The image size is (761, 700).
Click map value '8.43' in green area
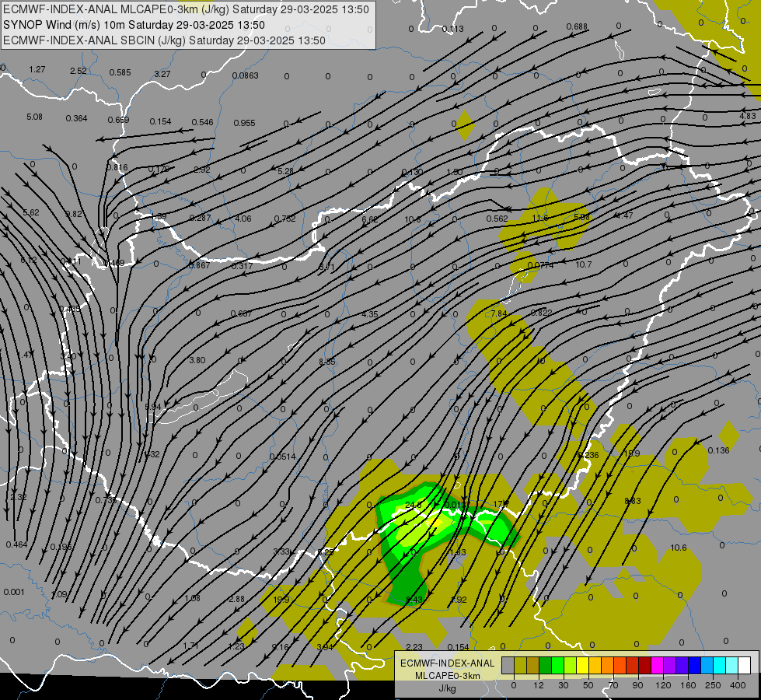tap(414, 600)
